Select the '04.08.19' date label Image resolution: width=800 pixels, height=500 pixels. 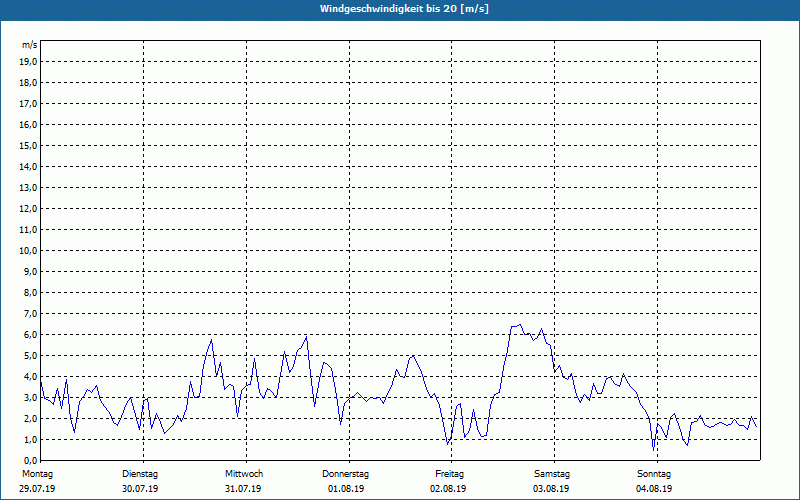tap(654, 489)
